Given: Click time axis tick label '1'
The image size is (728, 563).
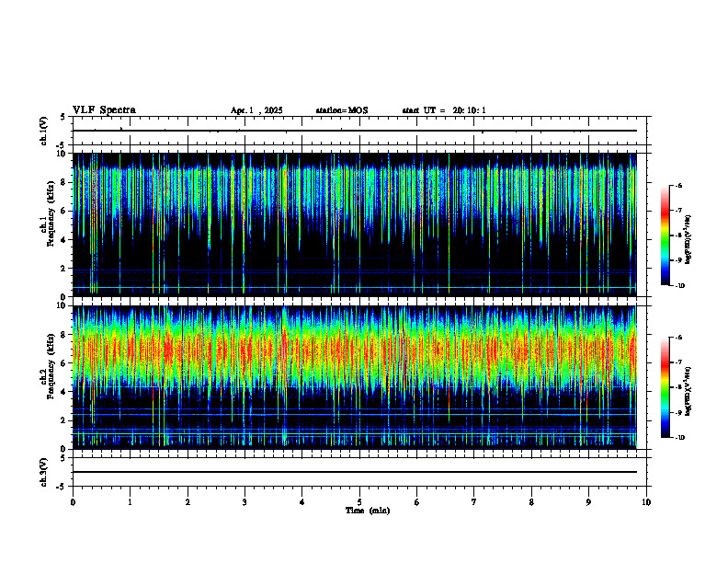Looking at the screenshot, I should pos(130,502).
